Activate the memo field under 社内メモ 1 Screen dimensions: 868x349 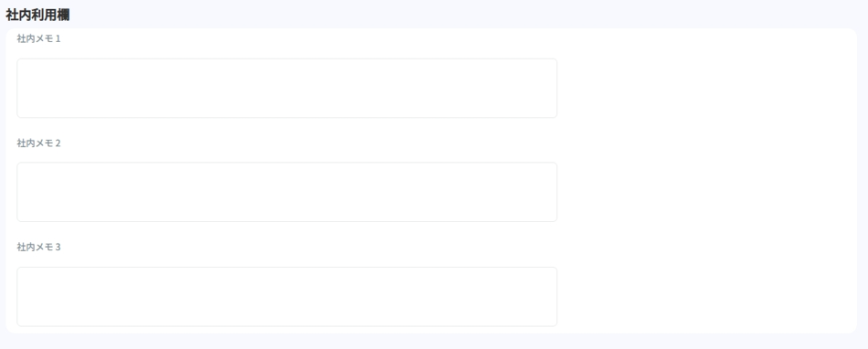coord(287,88)
